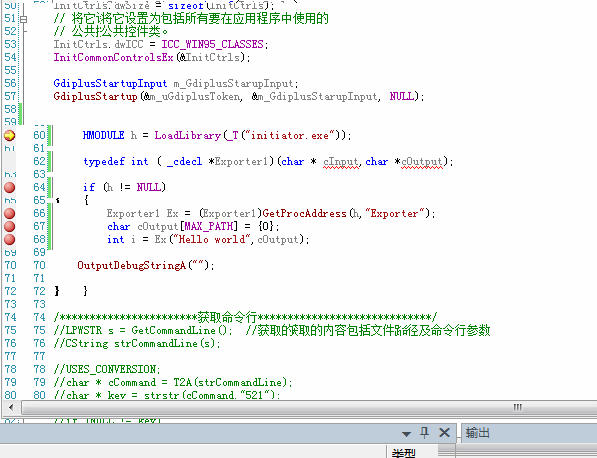The height and width of the screenshot is (458, 597).
Task: Click the underlined cOutput parameter on line 62
Action: coord(422,162)
